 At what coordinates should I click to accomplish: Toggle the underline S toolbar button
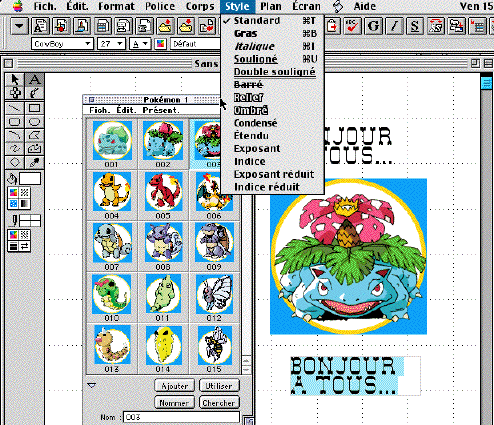[x=415, y=26]
